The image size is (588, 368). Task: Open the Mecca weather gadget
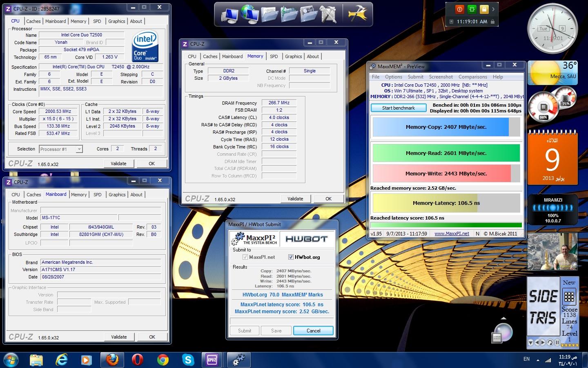552,73
